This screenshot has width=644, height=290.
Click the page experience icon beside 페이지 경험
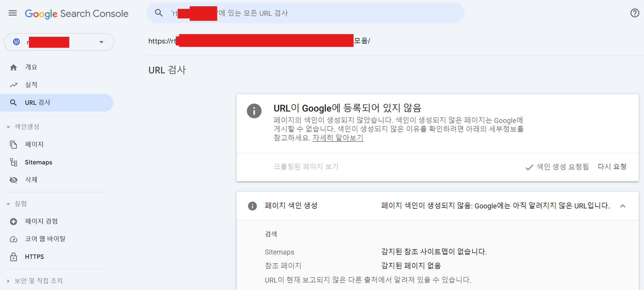tap(14, 221)
